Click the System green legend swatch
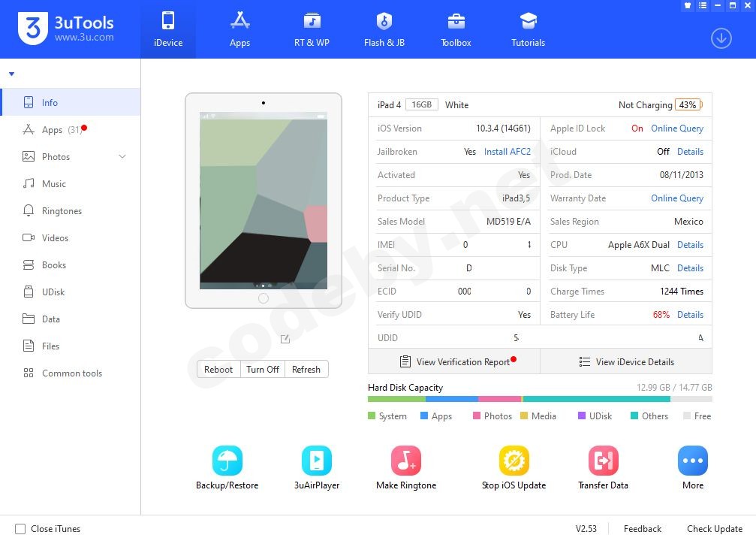This screenshot has height=541, width=756. point(372,416)
